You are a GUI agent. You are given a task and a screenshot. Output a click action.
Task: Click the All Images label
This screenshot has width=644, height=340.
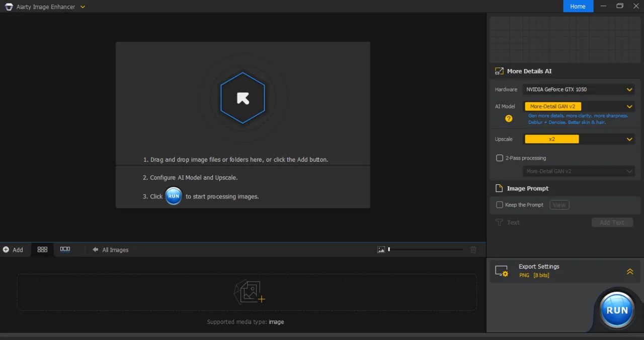(x=115, y=250)
